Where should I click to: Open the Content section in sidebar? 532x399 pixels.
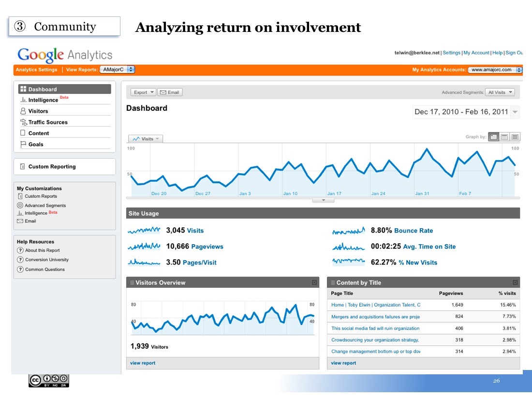(39, 133)
